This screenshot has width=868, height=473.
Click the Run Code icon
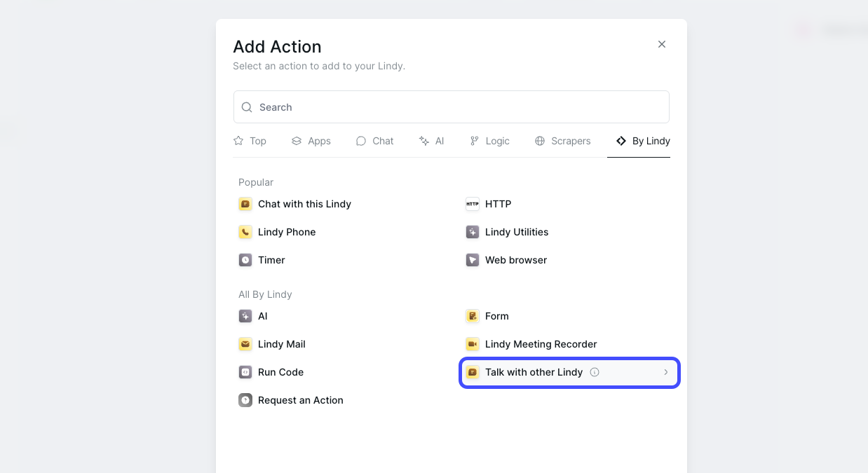pyautogui.click(x=245, y=372)
